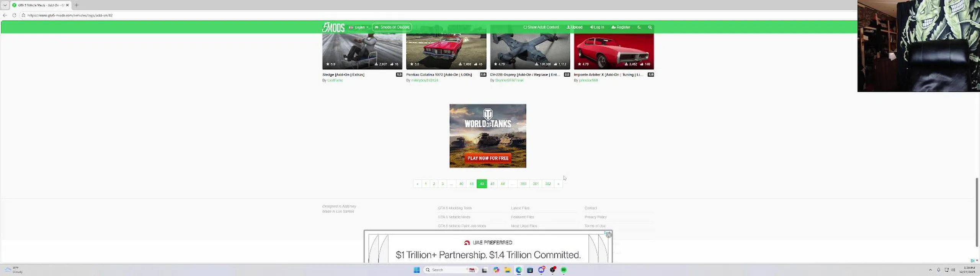This screenshot has width=980, height=276.
Task: Select the GTA 5 Vehicle Mods tab
Action: point(40,5)
